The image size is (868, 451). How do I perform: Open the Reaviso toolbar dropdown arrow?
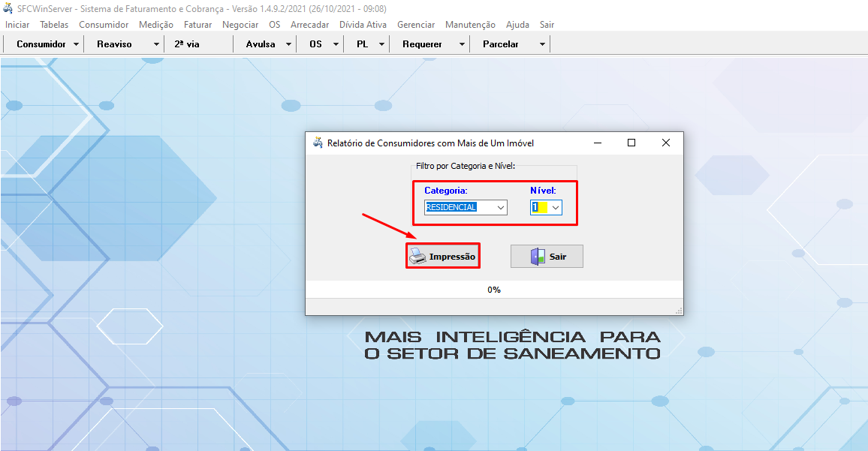click(x=156, y=44)
